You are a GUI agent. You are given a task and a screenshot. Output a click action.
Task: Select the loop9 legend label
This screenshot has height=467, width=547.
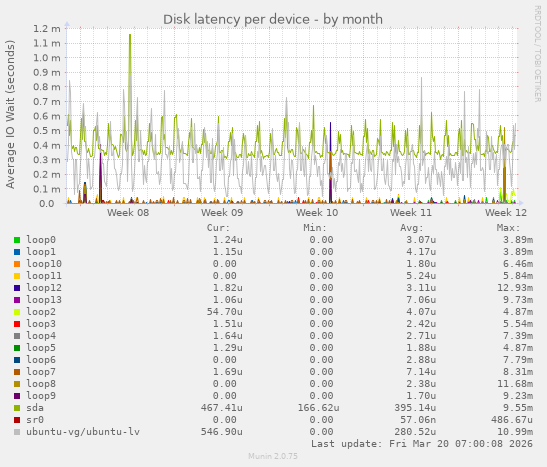41,396
